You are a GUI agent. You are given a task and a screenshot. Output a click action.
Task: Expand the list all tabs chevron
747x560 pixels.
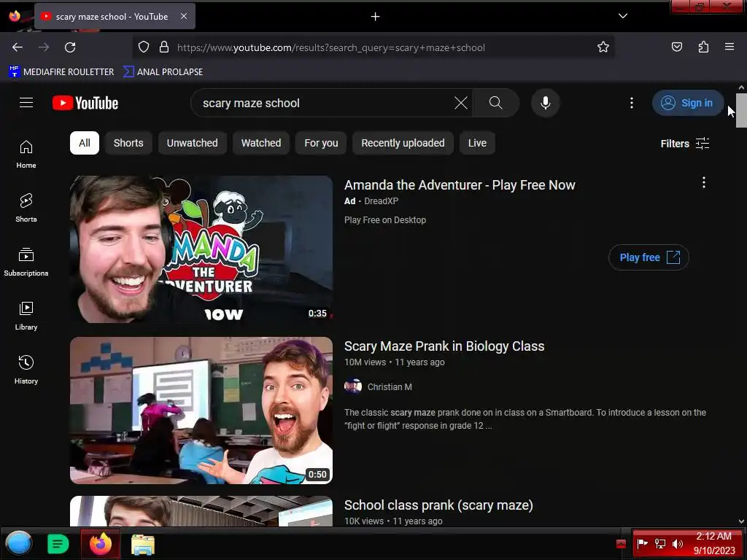[623, 16]
